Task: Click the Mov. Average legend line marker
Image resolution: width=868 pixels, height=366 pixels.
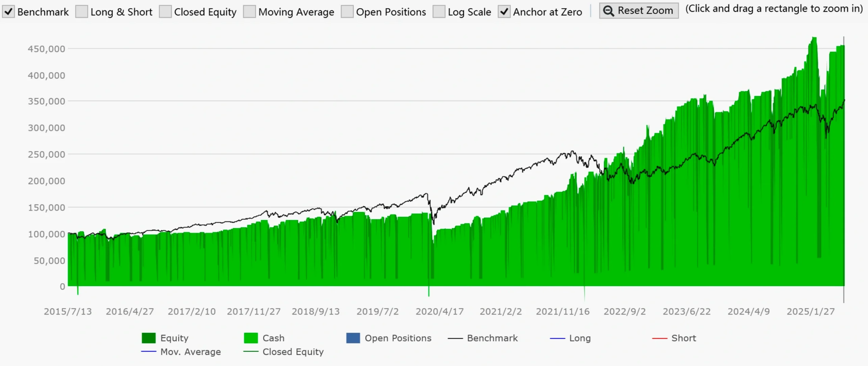Action: pos(149,352)
